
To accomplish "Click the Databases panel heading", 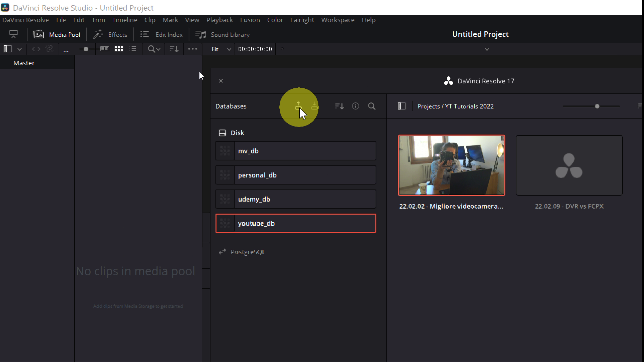I will pyautogui.click(x=231, y=106).
